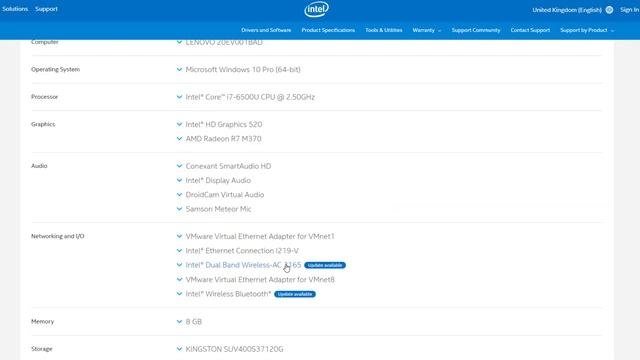Open Support Community link
The image size is (640, 360).
[476, 30]
